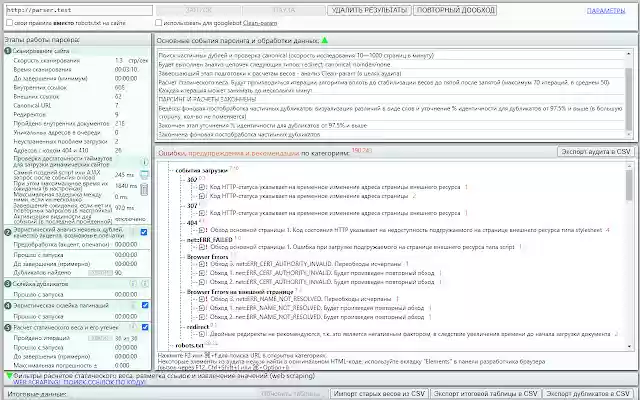Open web scraping code link search link
The image size is (640, 400).
pos(79,382)
